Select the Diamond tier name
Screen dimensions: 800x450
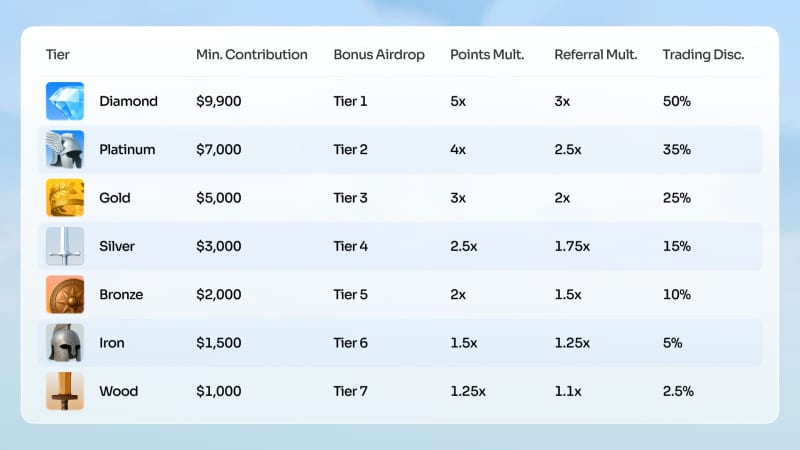pos(128,101)
